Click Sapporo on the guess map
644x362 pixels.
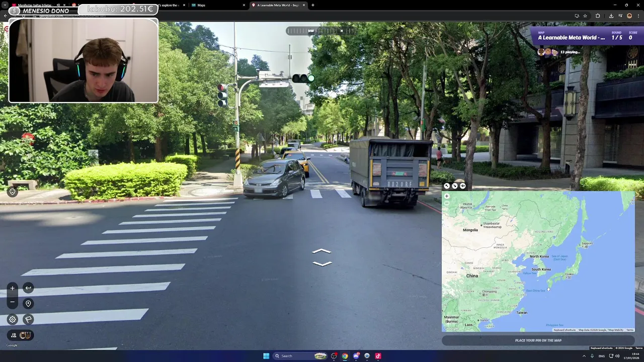point(587,243)
